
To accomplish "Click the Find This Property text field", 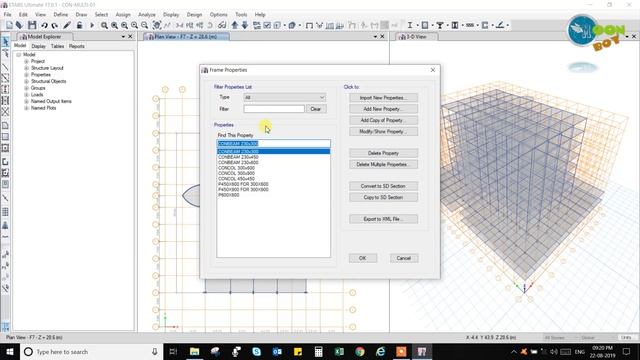I will pos(273,144).
